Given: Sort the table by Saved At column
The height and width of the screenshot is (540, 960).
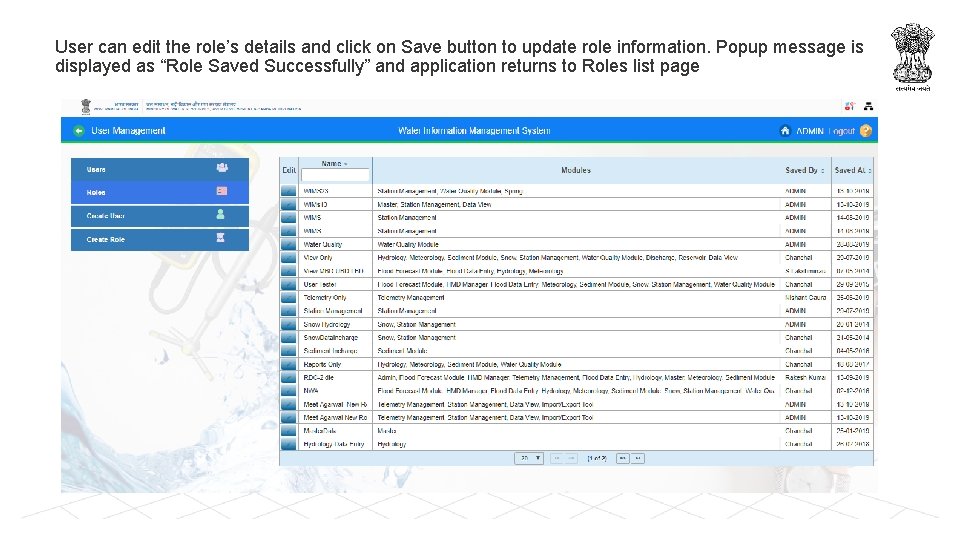Looking at the screenshot, I should 852,170.
